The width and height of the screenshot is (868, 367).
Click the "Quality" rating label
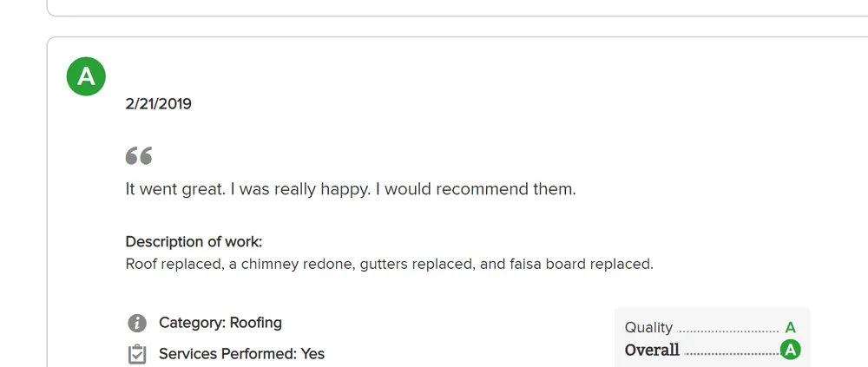648,328
